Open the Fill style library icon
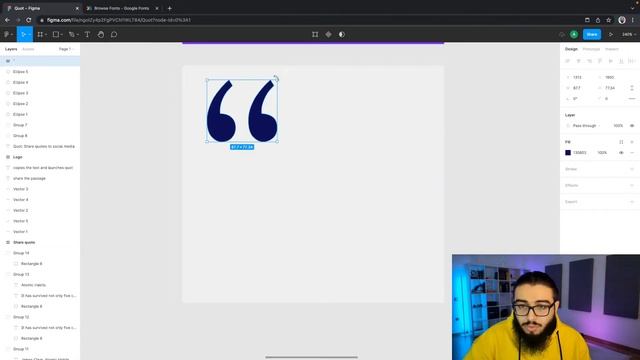This screenshot has width=640, height=360. coord(621,142)
